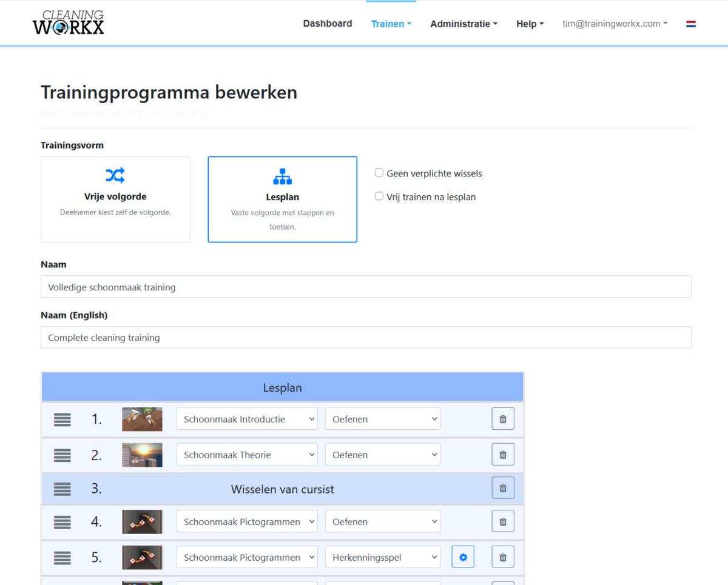Select the Lesplan training form card
Screen dimensions: 728x585
pyautogui.click(x=282, y=199)
